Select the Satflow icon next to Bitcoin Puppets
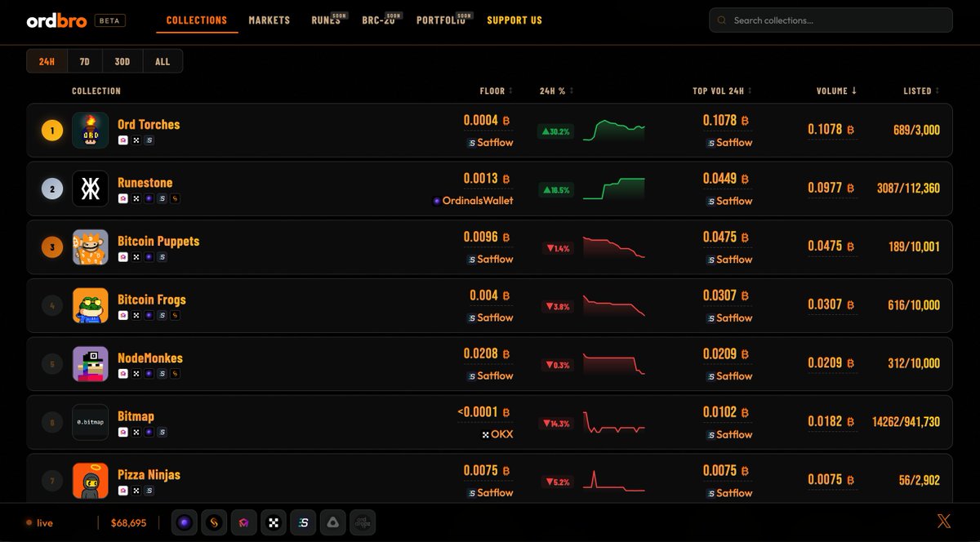This screenshot has width=980, height=542. (x=161, y=256)
